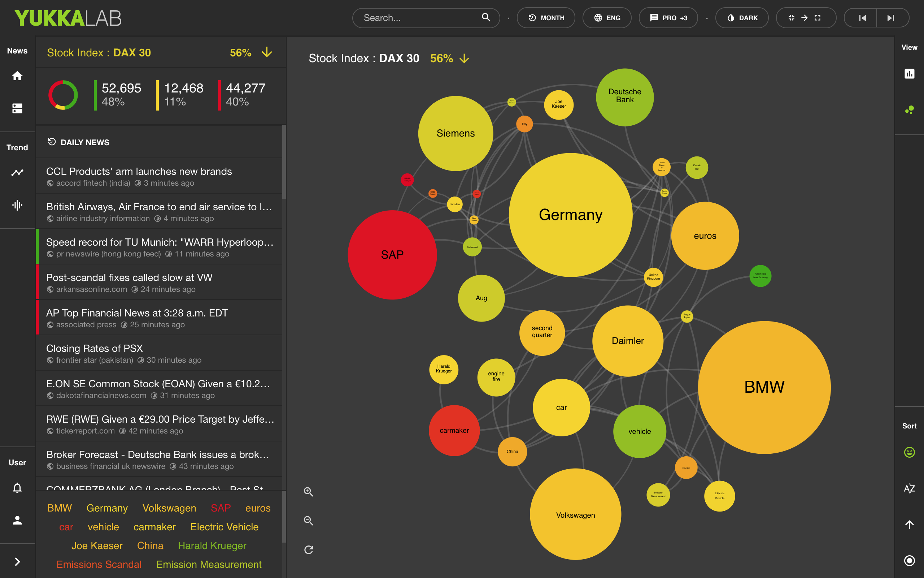Open E.ON SE Common Stock article
This screenshot has height=578, width=924.
coord(159,388)
